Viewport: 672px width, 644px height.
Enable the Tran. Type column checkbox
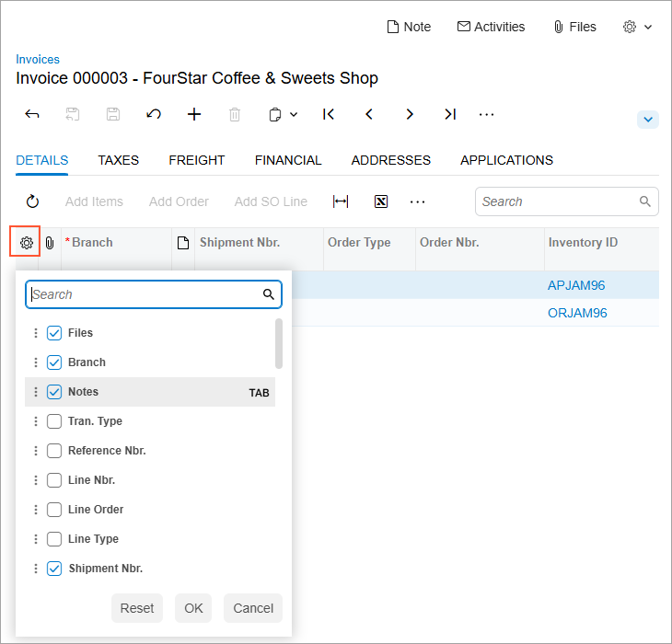(54, 421)
